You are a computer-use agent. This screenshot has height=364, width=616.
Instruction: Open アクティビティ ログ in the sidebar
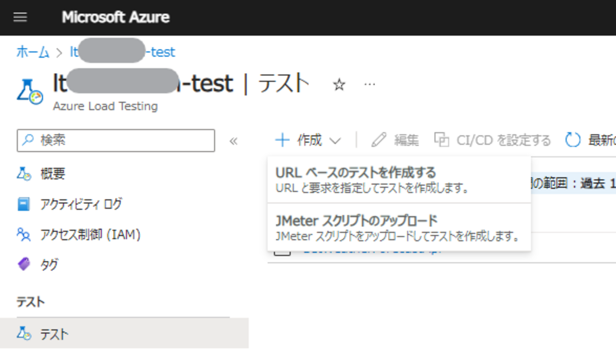(x=69, y=204)
